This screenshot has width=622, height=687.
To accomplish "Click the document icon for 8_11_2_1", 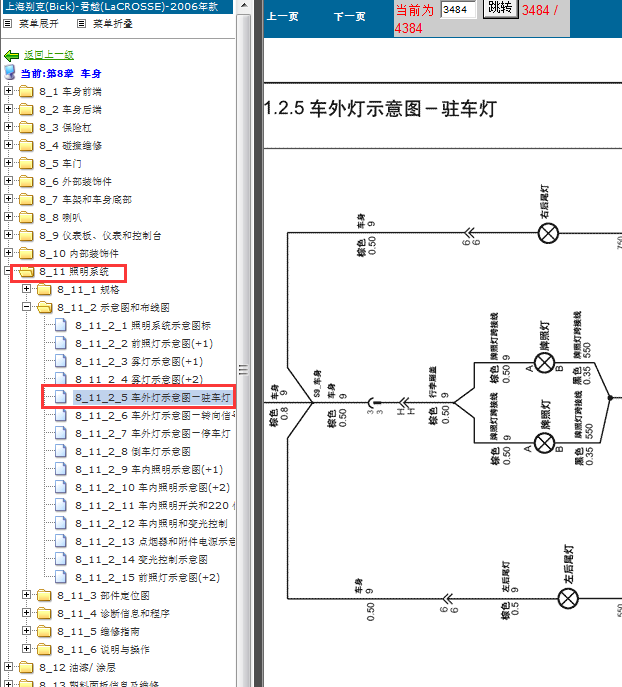I will click(61, 326).
